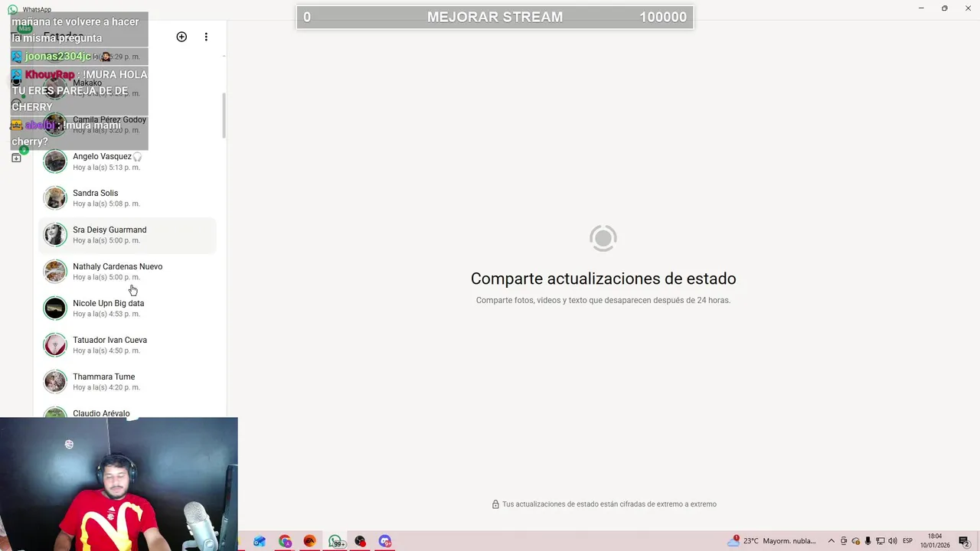The width and height of the screenshot is (980, 551).
Task: Open the EA app in taskbar
Action: pyautogui.click(x=310, y=541)
